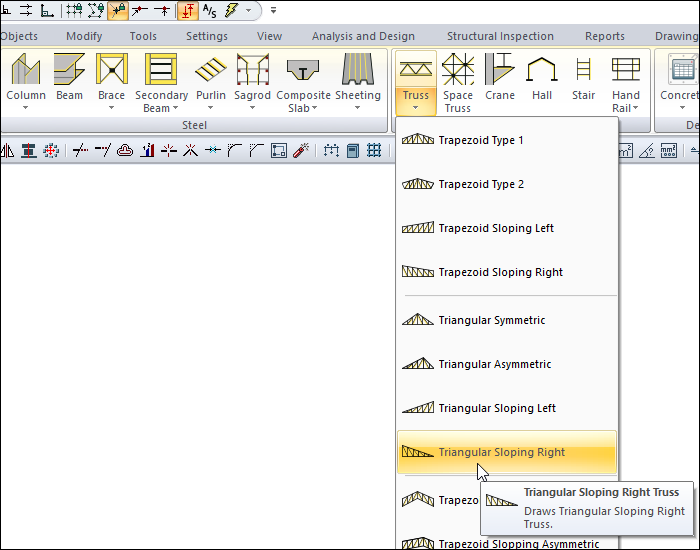Pick the Purlin tool
This screenshot has height=550, width=700.
click(210, 72)
